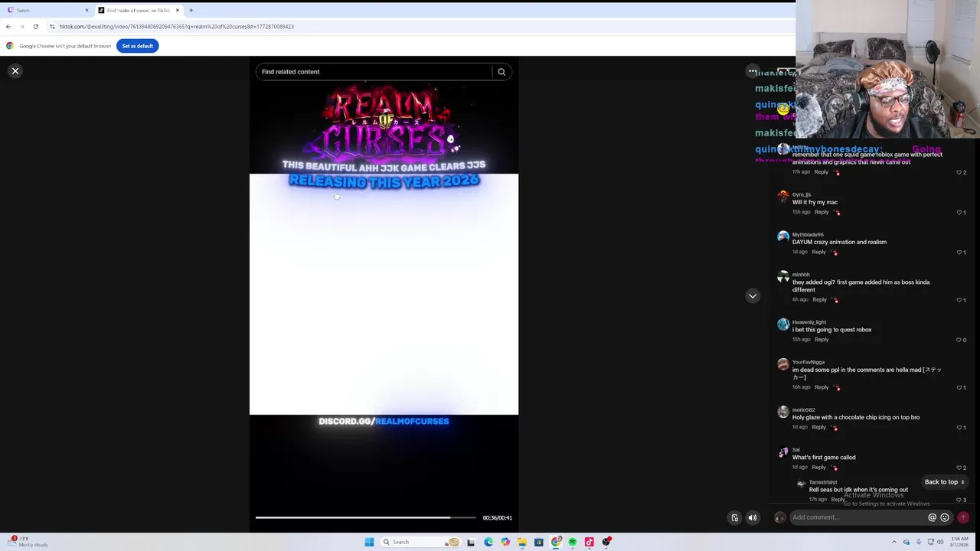This screenshot has height=551, width=980.
Task: Open Google Chrome from the taskbar
Action: [556, 542]
